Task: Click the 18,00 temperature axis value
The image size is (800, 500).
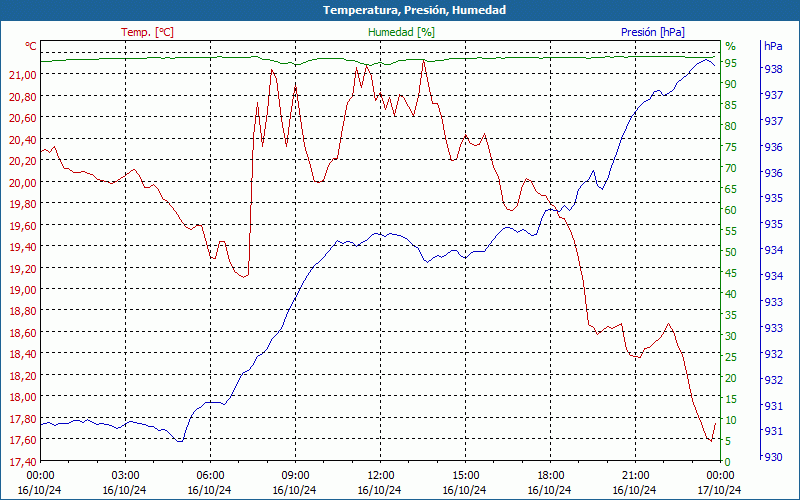Action: (x=23, y=397)
